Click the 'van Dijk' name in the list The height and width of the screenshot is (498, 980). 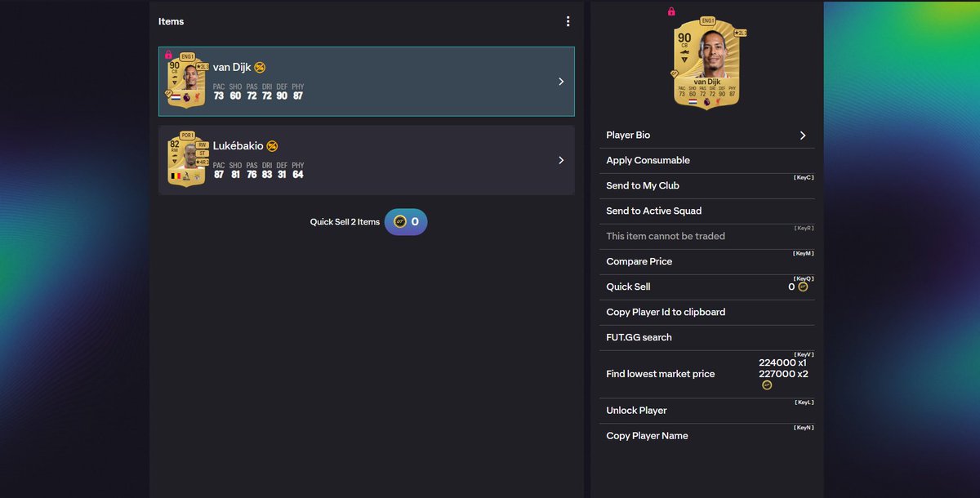(x=232, y=67)
